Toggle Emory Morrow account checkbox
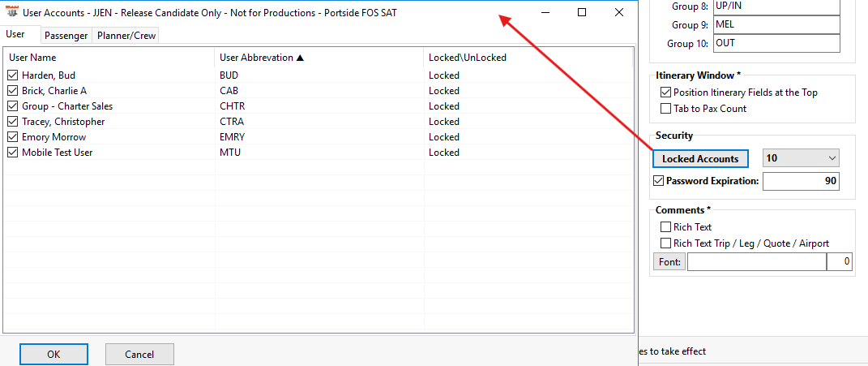 pyautogui.click(x=12, y=137)
